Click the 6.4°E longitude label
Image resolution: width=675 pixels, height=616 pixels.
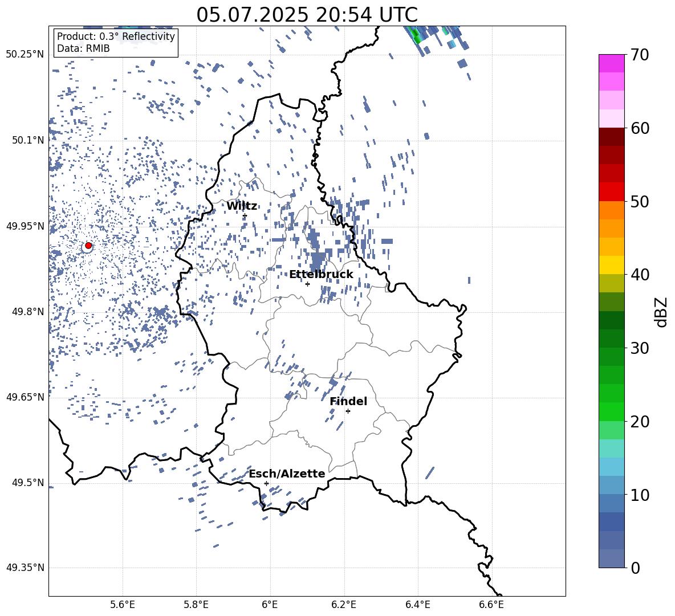[417, 605]
